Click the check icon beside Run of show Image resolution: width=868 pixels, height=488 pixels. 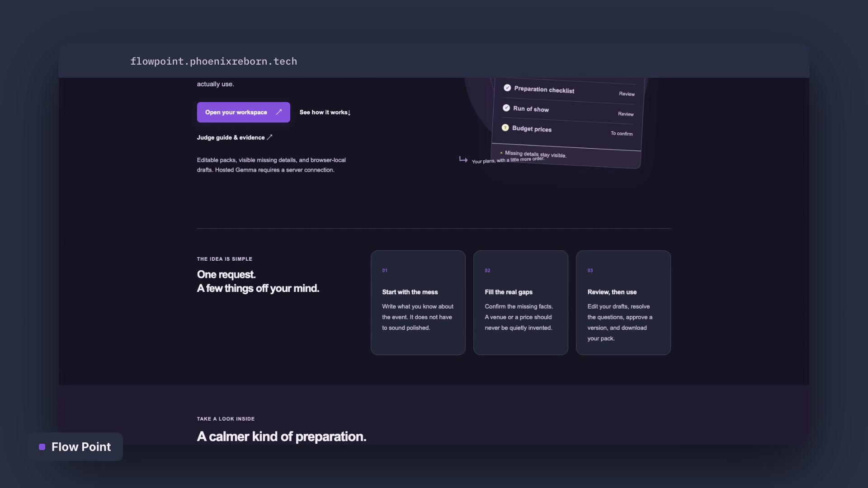click(506, 108)
